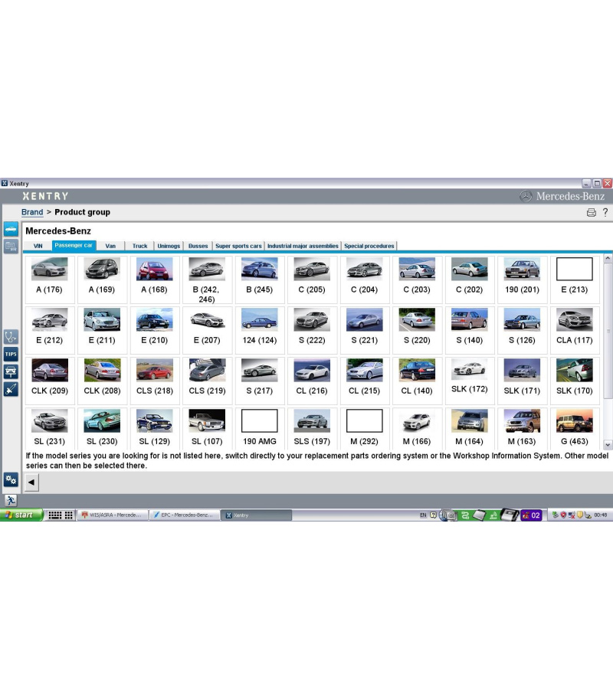Open the Windows Start button

(19, 515)
